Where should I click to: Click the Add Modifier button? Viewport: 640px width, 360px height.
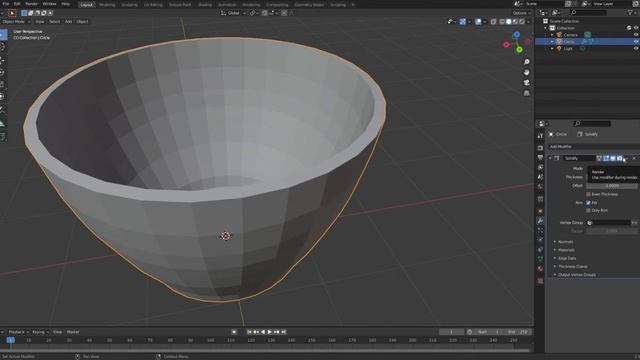(x=593, y=147)
